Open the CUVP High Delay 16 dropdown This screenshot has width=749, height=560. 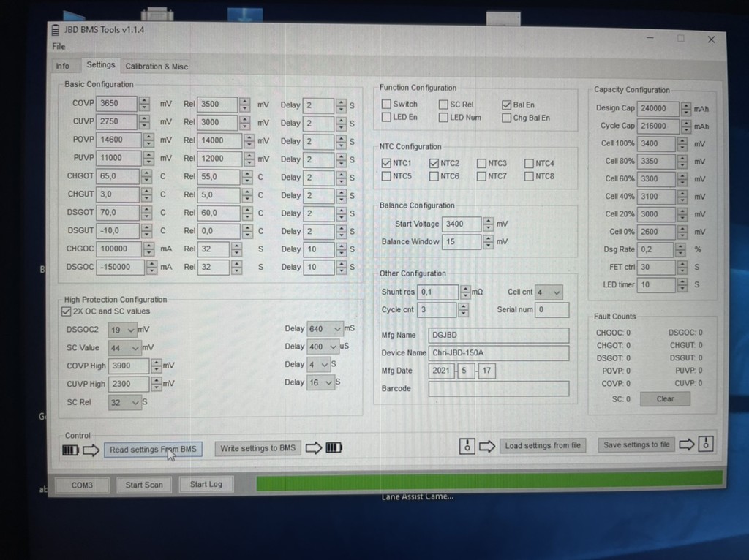(x=320, y=383)
